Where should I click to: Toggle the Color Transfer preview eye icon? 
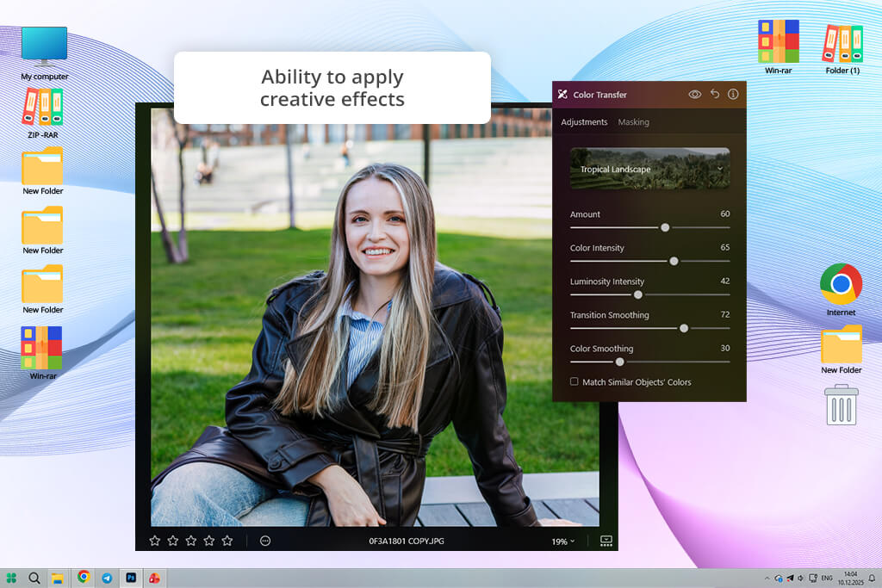click(695, 95)
